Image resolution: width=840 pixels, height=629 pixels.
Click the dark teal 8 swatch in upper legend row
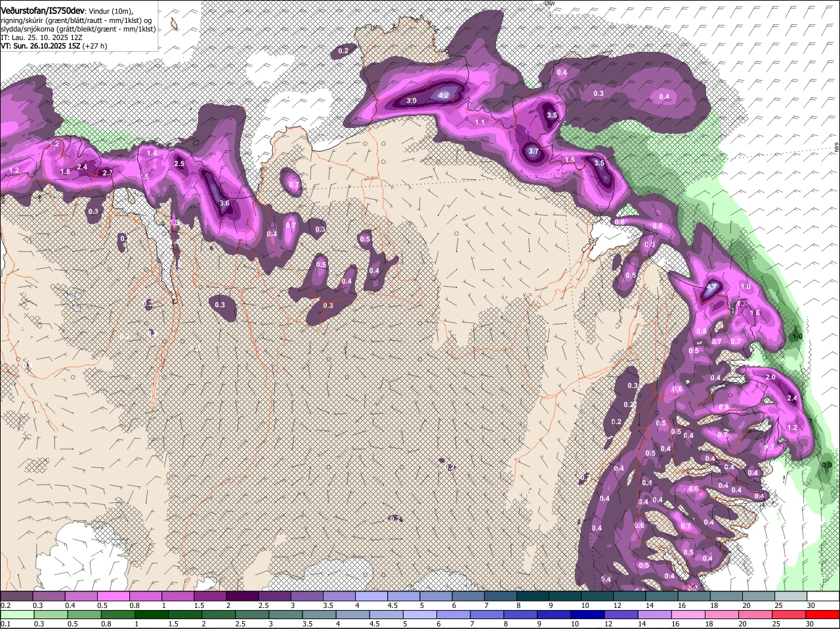click(x=533, y=596)
